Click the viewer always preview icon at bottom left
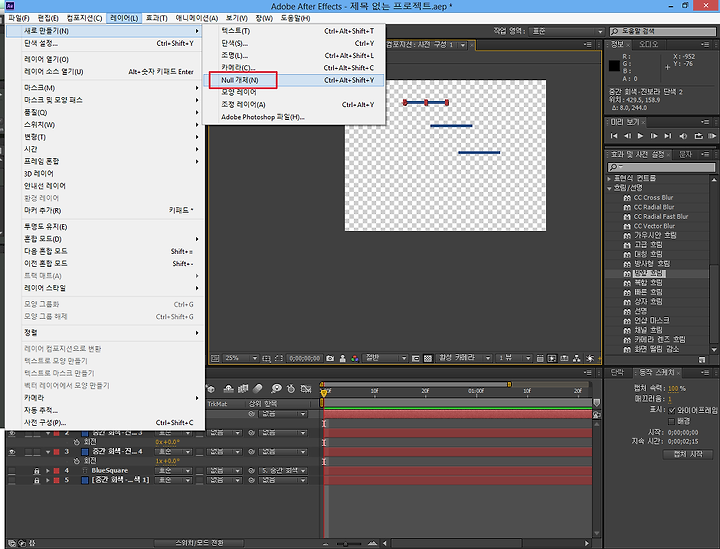The image size is (720, 549). [x=214, y=359]
